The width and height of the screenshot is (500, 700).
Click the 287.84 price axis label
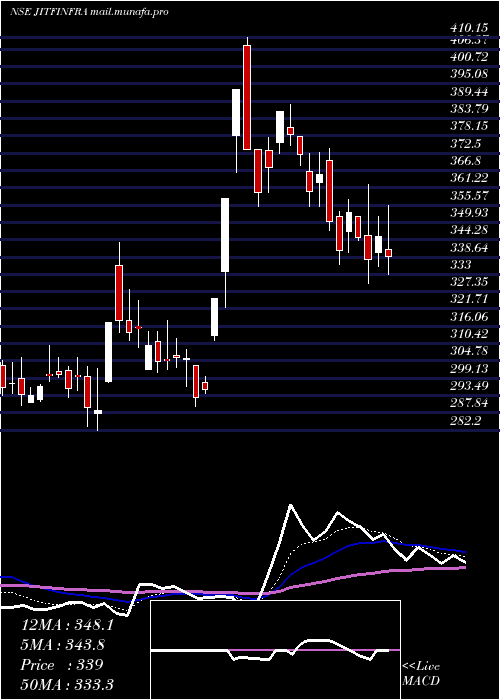click(469, 403)
